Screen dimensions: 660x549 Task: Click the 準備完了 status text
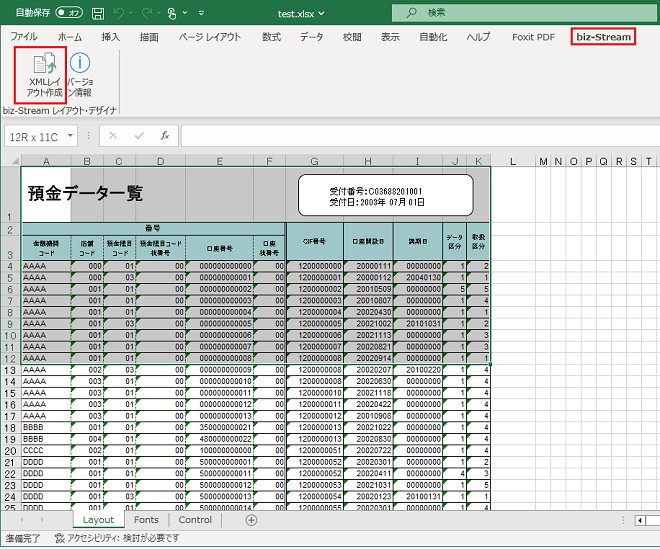coord(23,538)
